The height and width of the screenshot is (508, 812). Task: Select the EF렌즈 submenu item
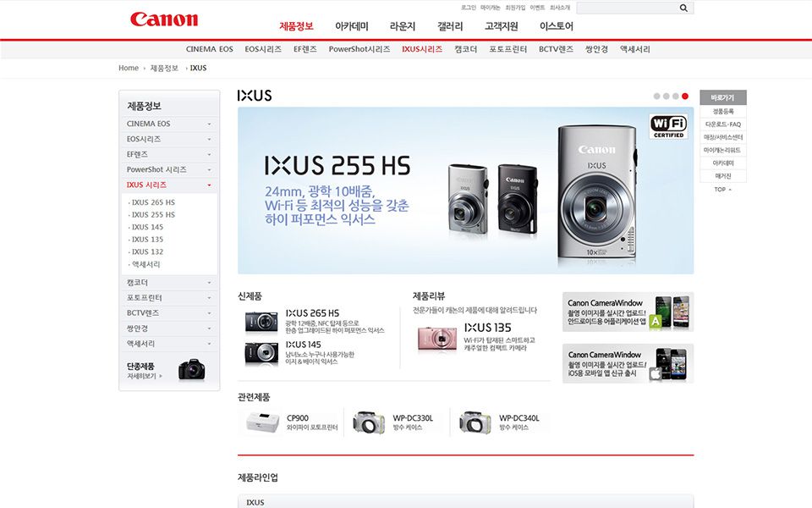coord(305,49)
